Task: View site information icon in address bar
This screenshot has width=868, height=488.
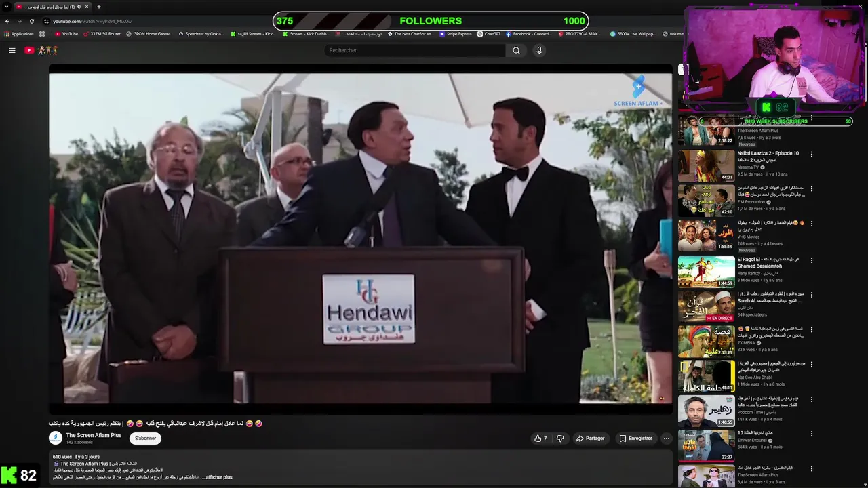Action: tap(46, 21)
